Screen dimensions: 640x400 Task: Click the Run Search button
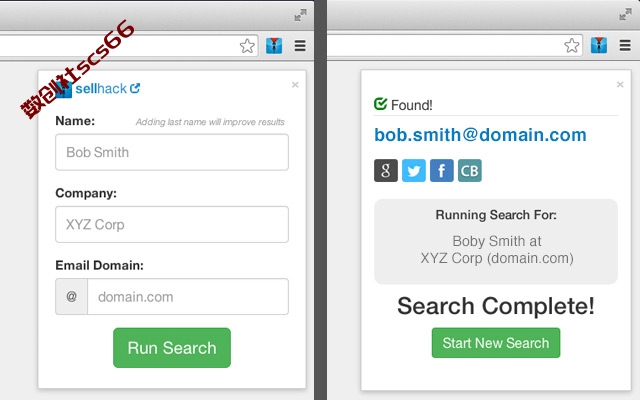pos(172,348)
